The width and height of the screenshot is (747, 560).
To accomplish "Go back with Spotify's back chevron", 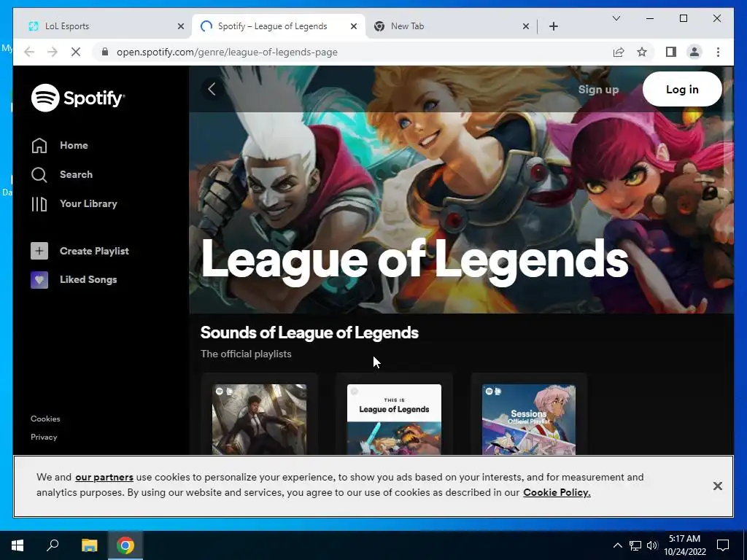I will (212, 89).
